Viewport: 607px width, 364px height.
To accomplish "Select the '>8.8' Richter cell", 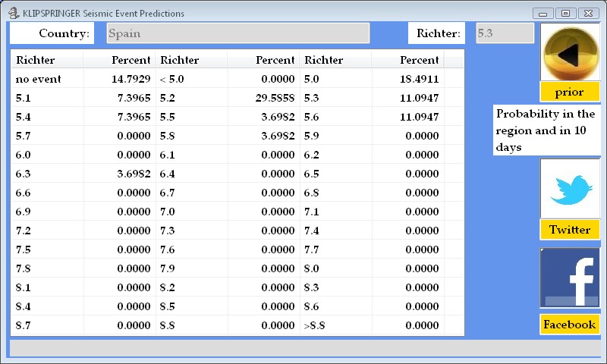I will pyautogui.click(x=335, y=325).
